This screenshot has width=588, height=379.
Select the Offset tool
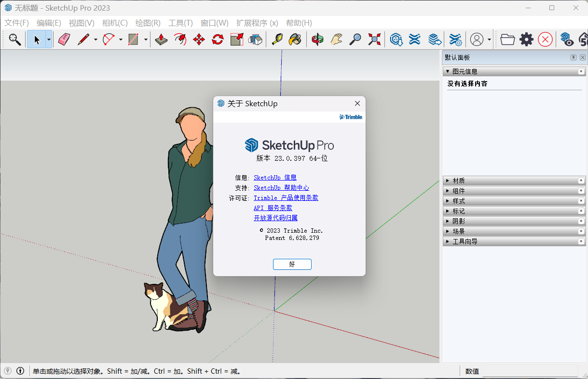pyautogui.click(x=180, y=39)
